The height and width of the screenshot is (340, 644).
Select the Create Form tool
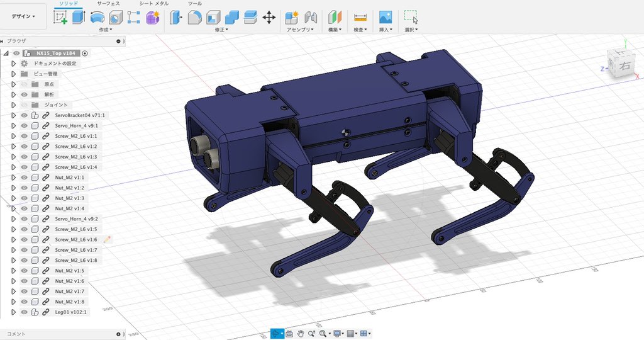[x=152, y=17]
